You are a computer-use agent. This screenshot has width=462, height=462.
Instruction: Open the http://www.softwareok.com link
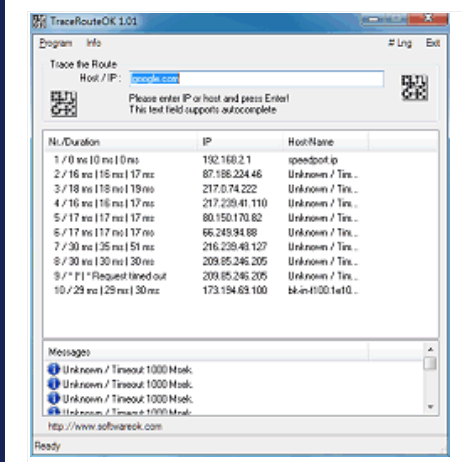[x=105, y=426]
